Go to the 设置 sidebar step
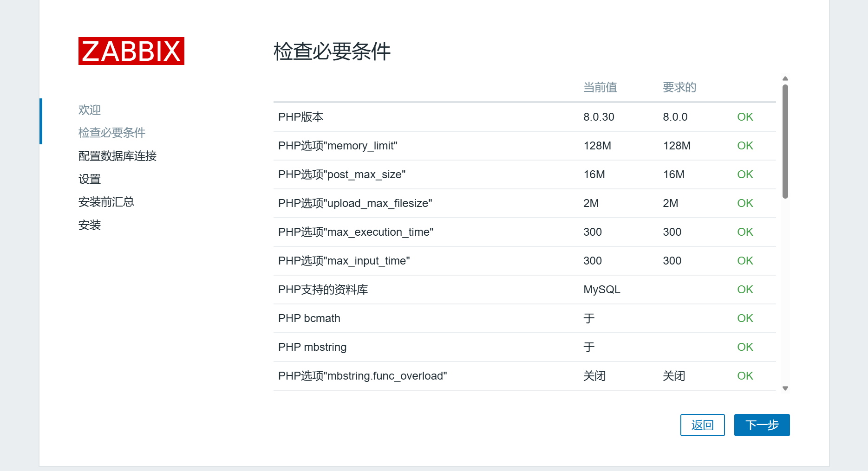The width and height of the screenshot is (868, 471). point(90,179)
